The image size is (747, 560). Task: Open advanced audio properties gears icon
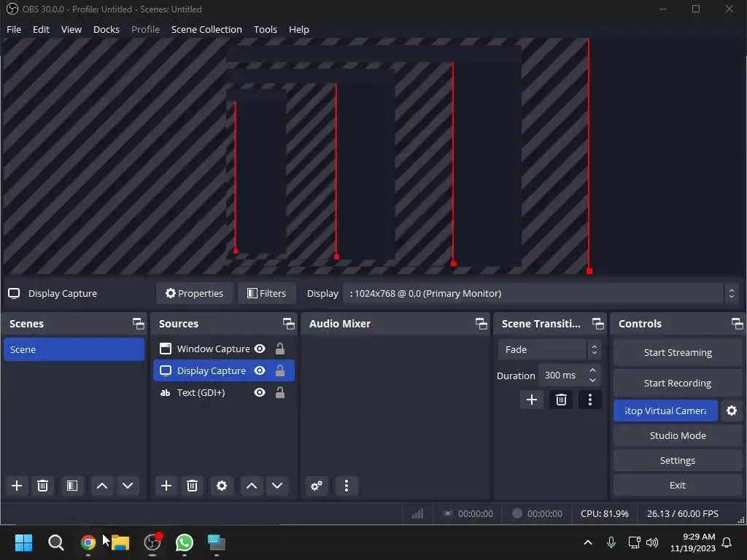point(317,486)
